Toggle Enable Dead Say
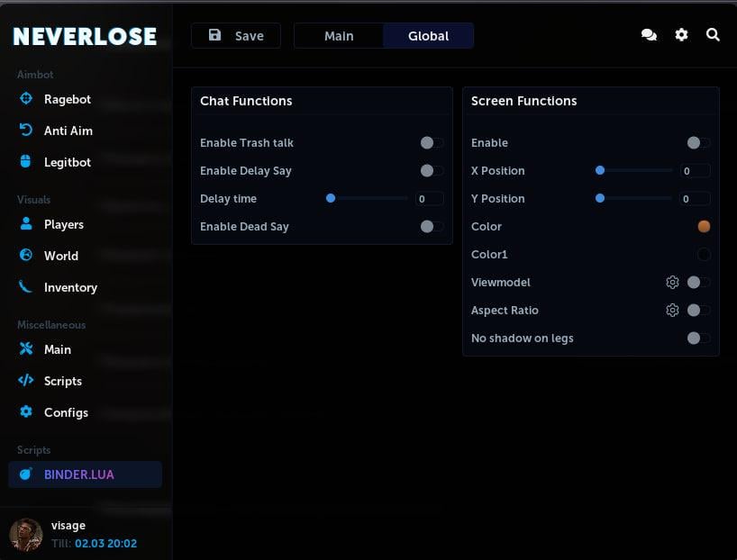The width and height of the screenshot is (737, 560). pyautogui.click(x=431, y=226)
